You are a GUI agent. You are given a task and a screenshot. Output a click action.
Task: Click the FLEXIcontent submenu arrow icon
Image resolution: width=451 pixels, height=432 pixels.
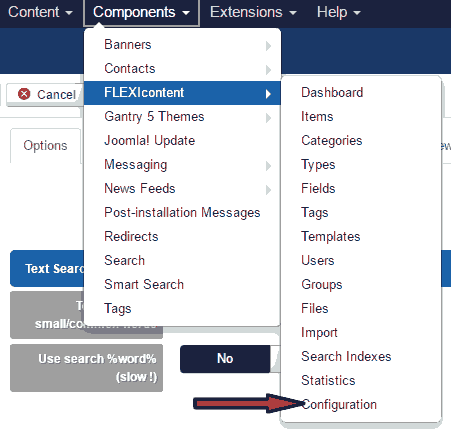pyautogui.click(x=268, y=94)
